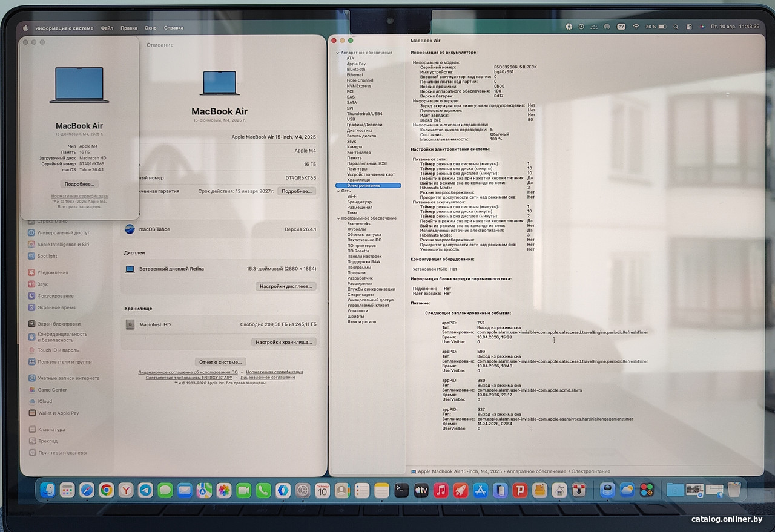The height and width of the screenshot is (532, 775).
Task: Click the battery 80 % indicator
Action: pos(656,27)
